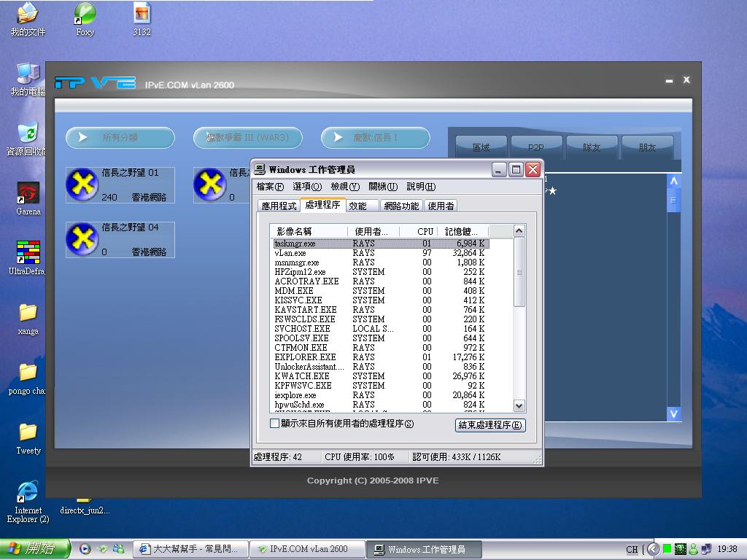
Task: Click the green square tray icon
Action: 667,549
